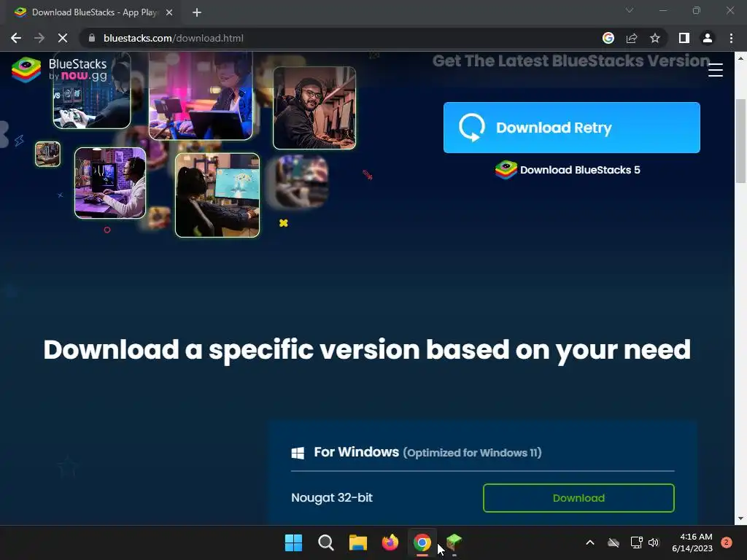Click the cloud sync tray icon

click(613, 542)
